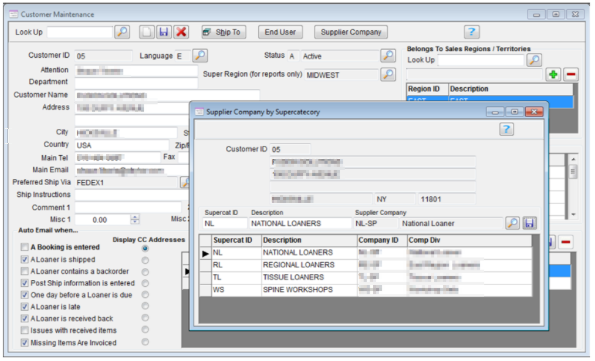The height and width of the screenshot is (361, 595).
Task: Open the End User screen
Action: pos(280,32)
